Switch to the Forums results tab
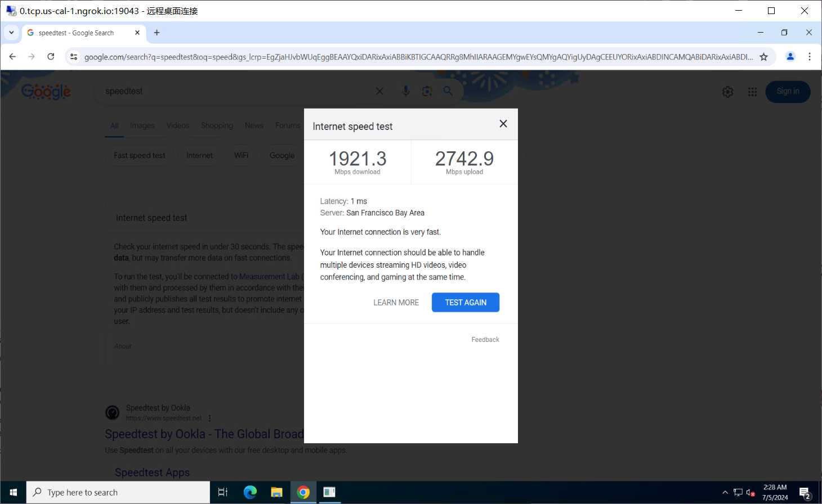This screenshot has height=504, width=822. [288, 125]
